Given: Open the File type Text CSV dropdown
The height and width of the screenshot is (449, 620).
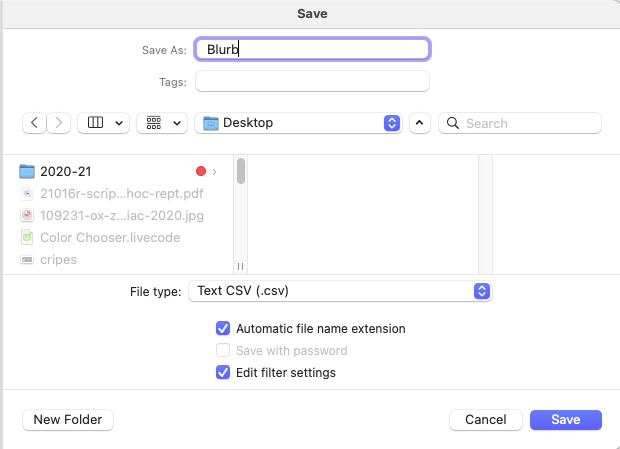Looking at the screenshot, I should 339,291.
